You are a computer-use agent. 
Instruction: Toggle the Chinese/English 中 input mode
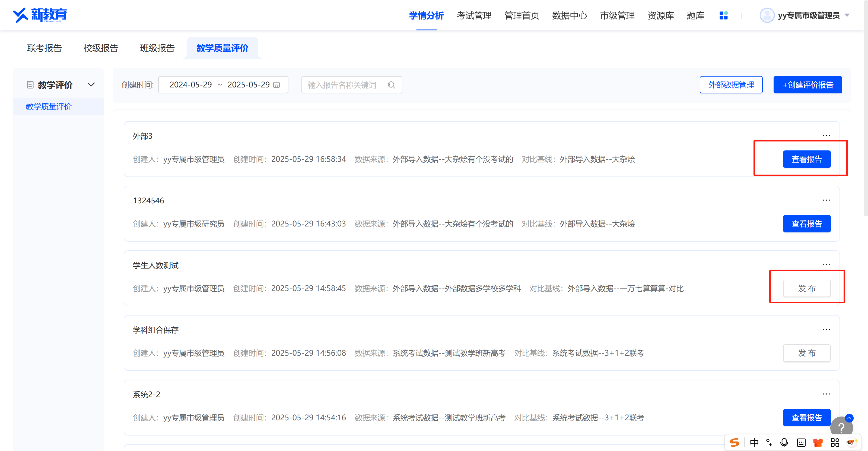[754, 442]
